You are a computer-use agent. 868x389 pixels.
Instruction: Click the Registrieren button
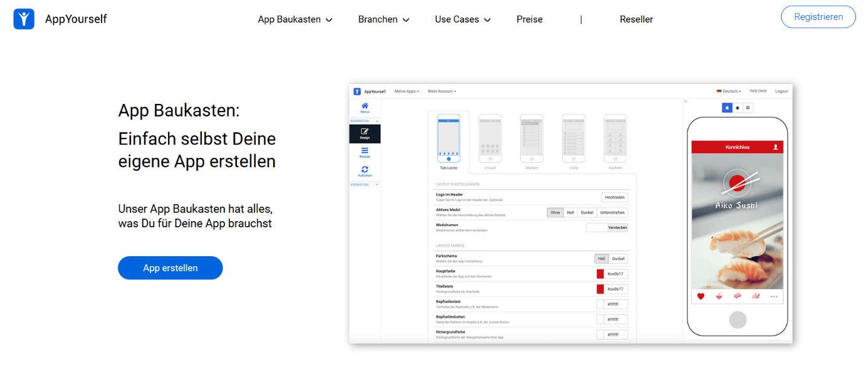818,17
